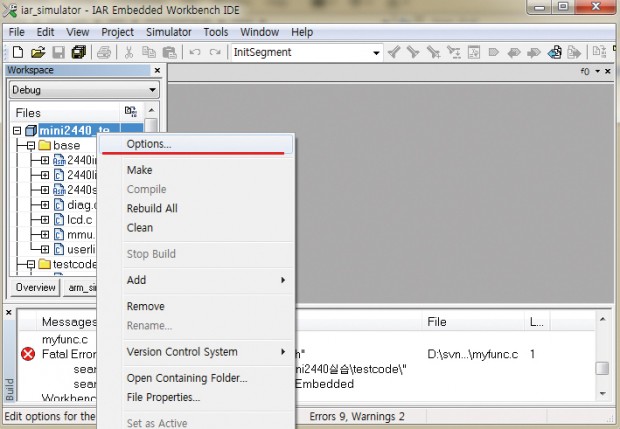This screenshot has width=620, height=429.
Task: Select the lcd.c file in tree
Action: 79,220
